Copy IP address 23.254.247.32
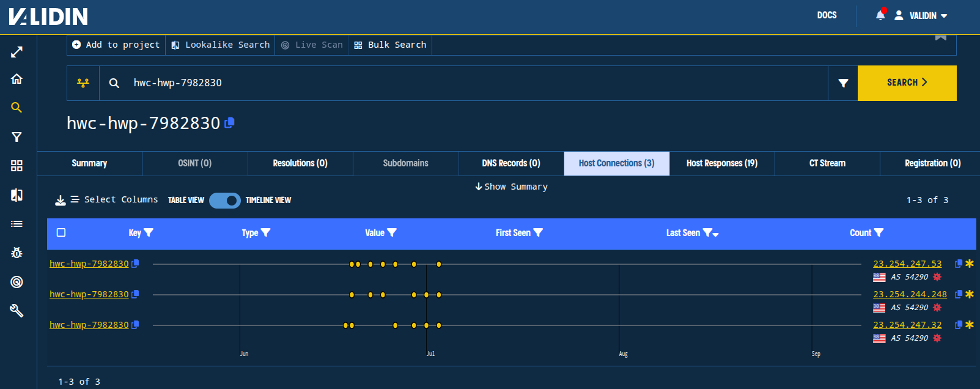This screenshot has width=980, height=389. click(958, 325)
